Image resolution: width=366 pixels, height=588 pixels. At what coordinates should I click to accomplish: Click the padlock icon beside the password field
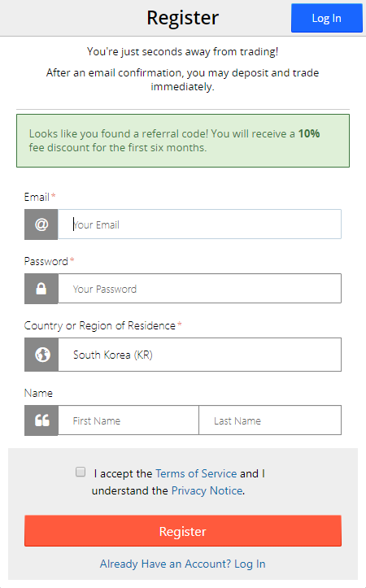pyautogui.click(x=41, y=289)
